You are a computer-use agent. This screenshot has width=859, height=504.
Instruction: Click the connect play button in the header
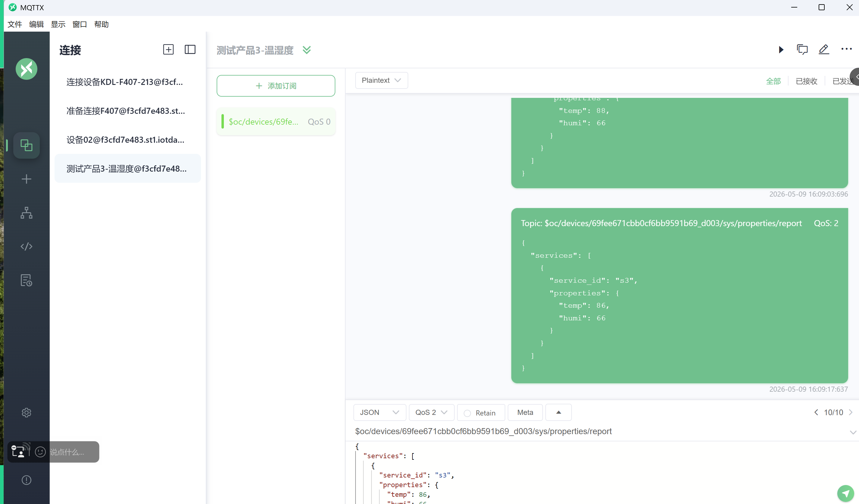tap(781, 50)
